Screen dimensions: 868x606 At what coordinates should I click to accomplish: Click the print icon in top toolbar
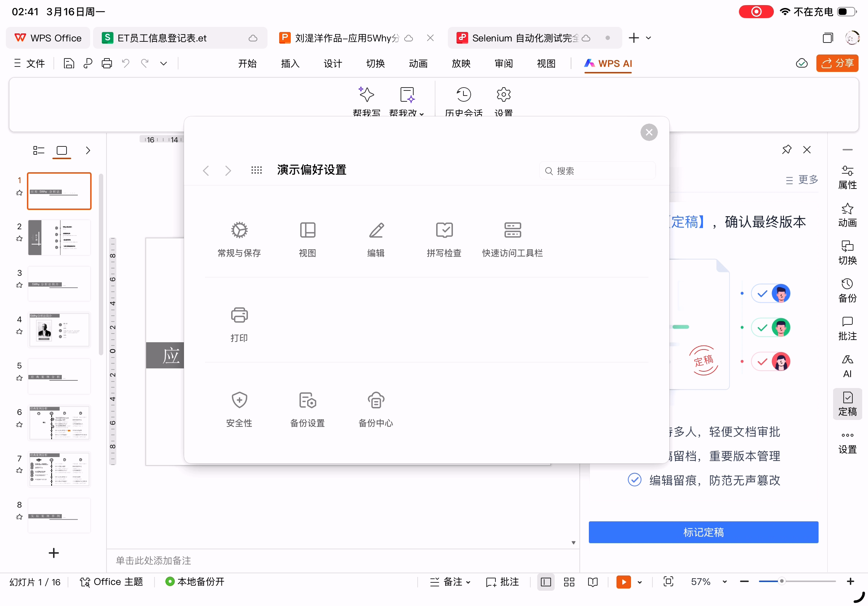[x=107, y=64]
